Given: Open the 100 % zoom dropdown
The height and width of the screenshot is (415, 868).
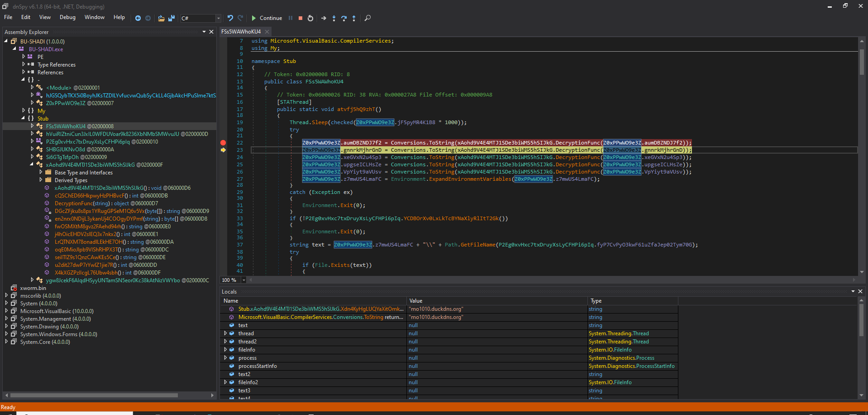Looking at the screenshot, I should tap(243, 280).
